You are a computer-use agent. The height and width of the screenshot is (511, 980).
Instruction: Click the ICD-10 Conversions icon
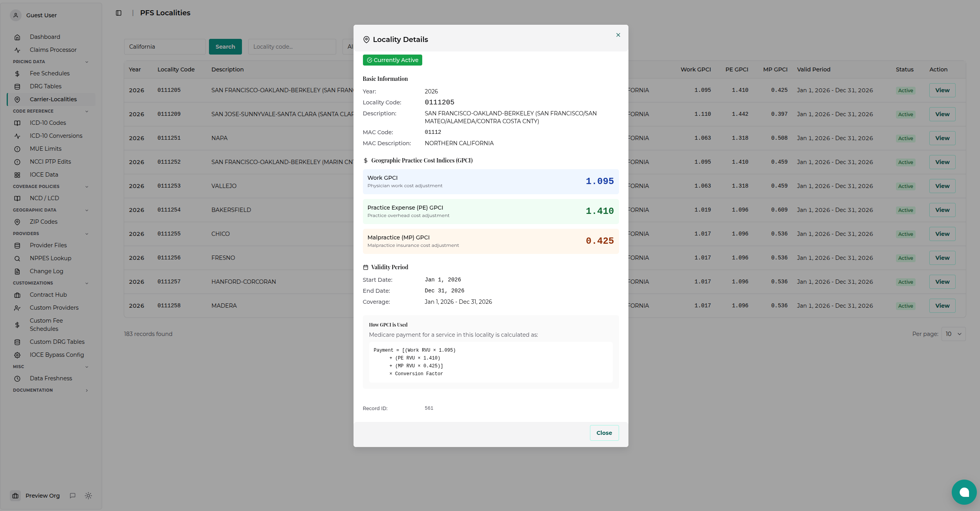(17, 136)
